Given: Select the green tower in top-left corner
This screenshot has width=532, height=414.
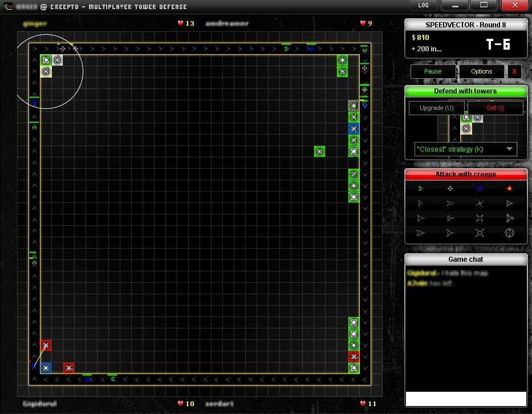Looking at the screenshot, I should [x=46, y=60].
